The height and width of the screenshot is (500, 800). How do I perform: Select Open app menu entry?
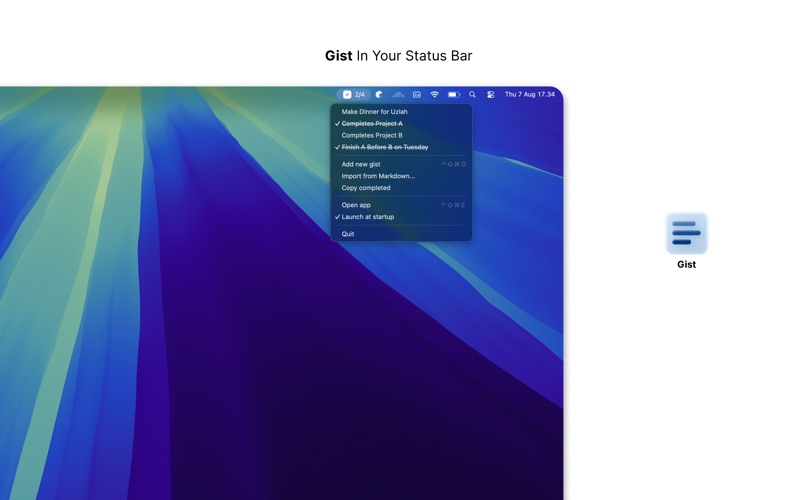click(401, 205)
